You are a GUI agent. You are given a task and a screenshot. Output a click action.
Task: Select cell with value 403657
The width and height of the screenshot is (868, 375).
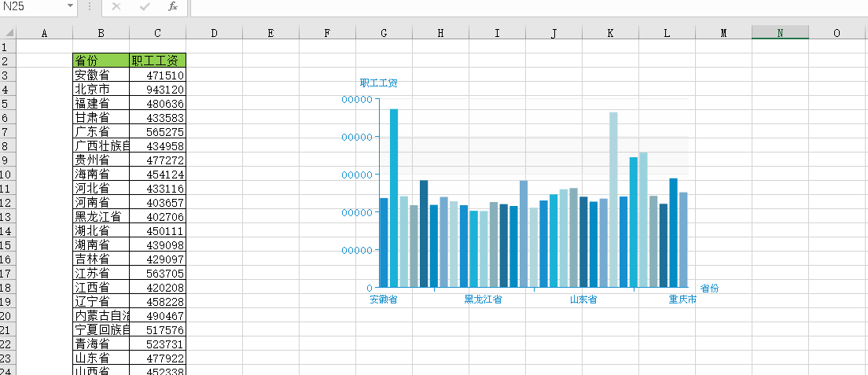158,202
